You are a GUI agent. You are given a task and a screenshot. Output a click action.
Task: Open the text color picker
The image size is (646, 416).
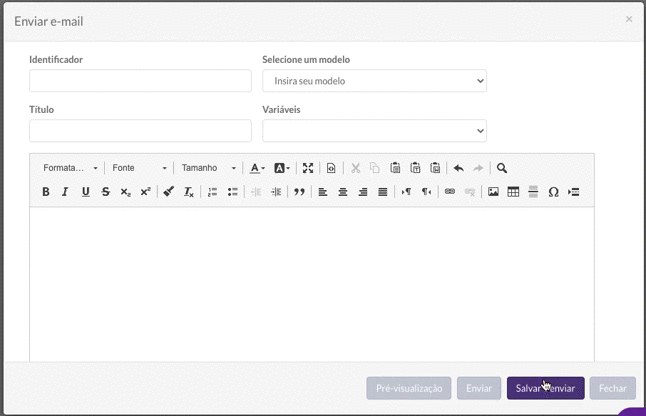[257, 168]
